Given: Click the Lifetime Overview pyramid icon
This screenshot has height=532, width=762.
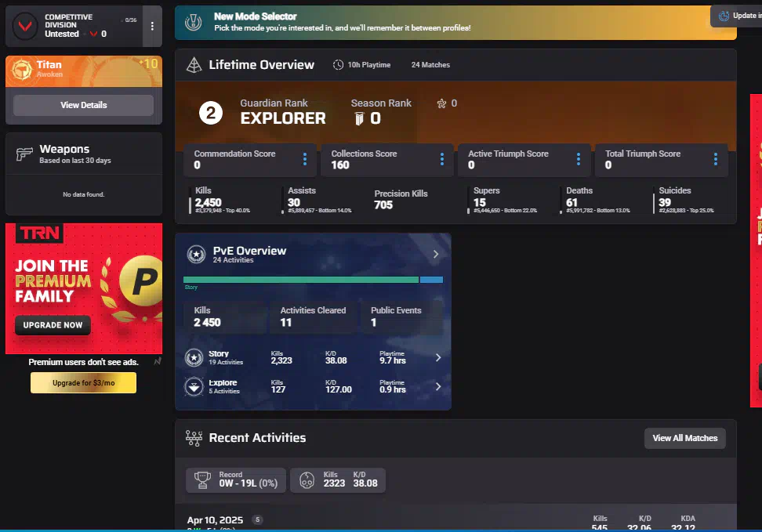Looking at the screenshot, I should [x=194, y=66].
